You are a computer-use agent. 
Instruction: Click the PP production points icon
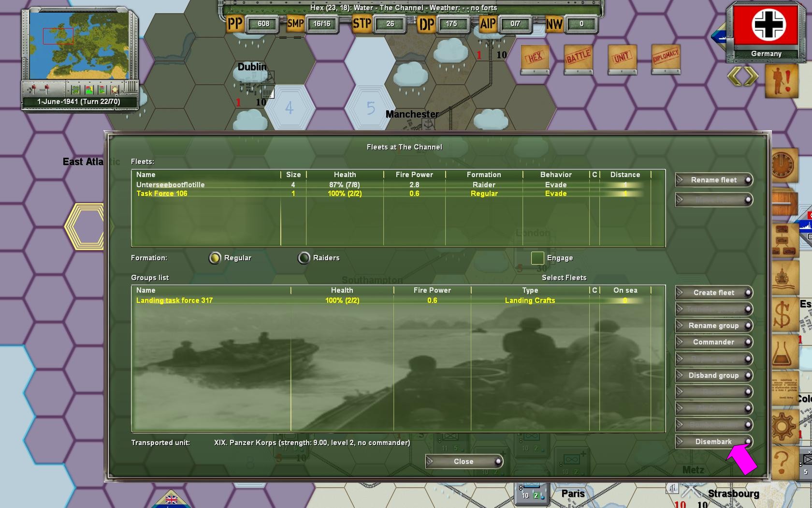(x=235, y=24)
